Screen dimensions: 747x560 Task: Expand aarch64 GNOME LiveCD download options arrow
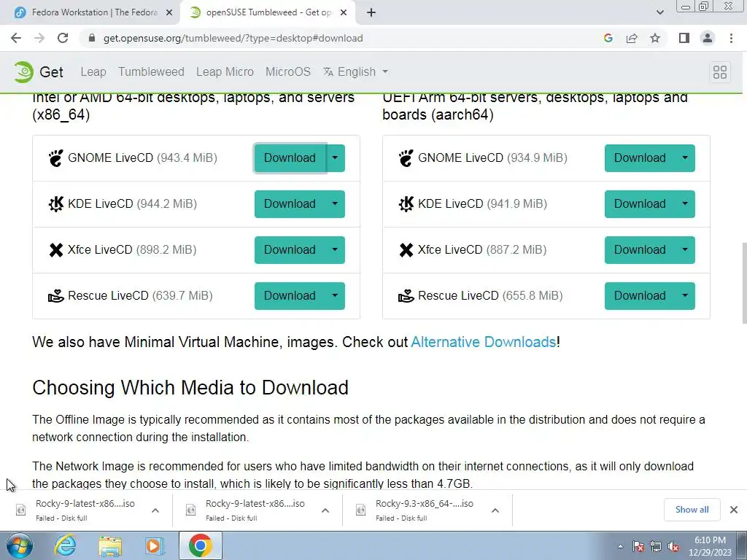click(x=685, y=158)
